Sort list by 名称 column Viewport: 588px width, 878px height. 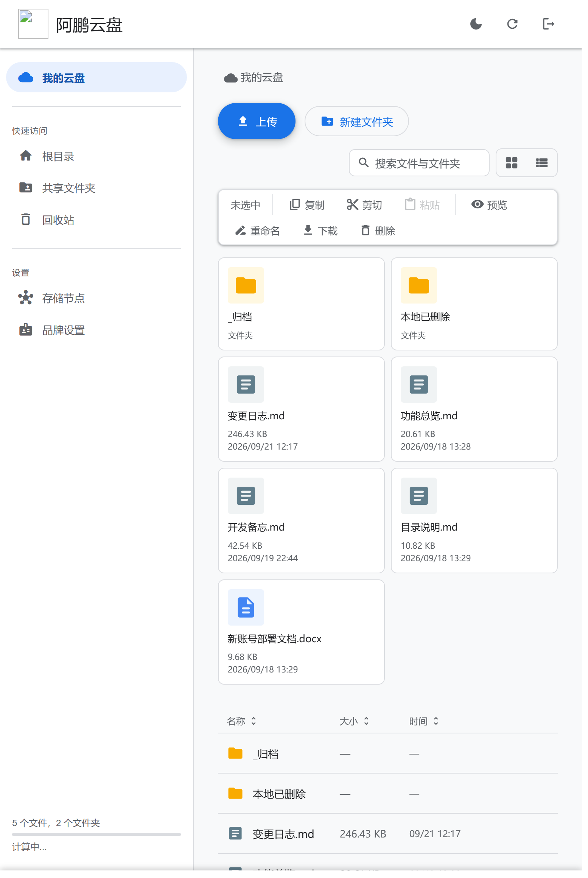coord(242,721)
